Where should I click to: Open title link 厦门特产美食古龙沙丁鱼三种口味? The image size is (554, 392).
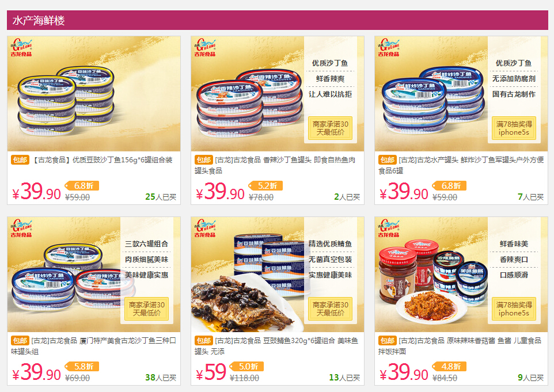tap(94, 346)
